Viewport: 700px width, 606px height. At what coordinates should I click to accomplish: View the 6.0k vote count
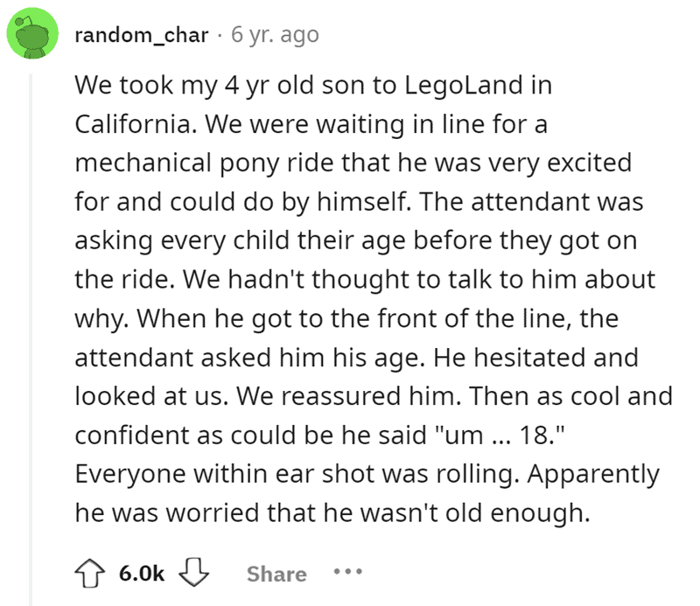pos(142,574)
